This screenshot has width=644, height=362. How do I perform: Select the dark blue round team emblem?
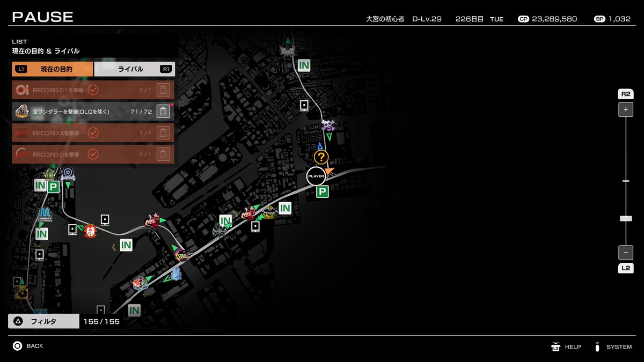(x=68, y=174)
